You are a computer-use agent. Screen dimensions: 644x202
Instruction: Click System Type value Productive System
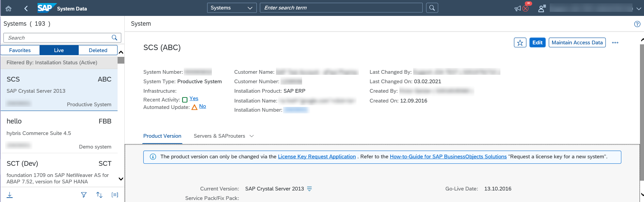coord(199,82)
